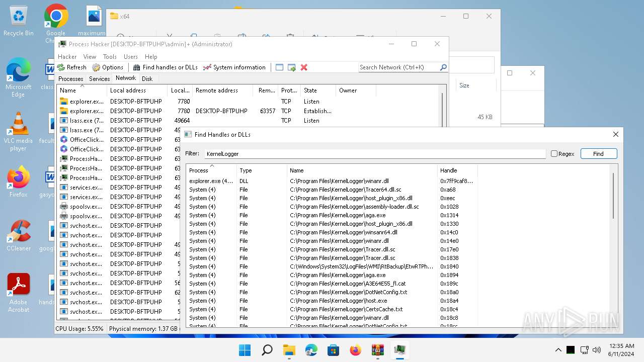Screen dimensions: 644x362
Task: Open Recycle Bin desktop icon
Action: (19, 22)
